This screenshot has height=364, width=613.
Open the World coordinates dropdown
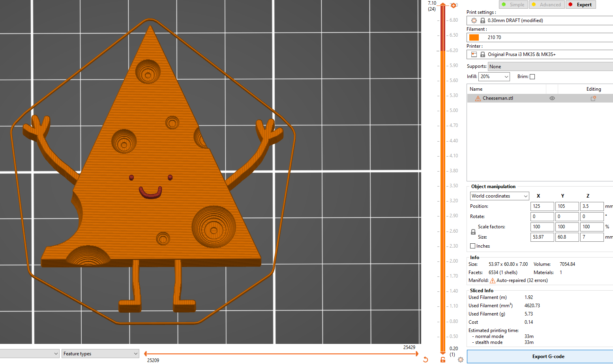pyautogui.click(x=499, y=196)
